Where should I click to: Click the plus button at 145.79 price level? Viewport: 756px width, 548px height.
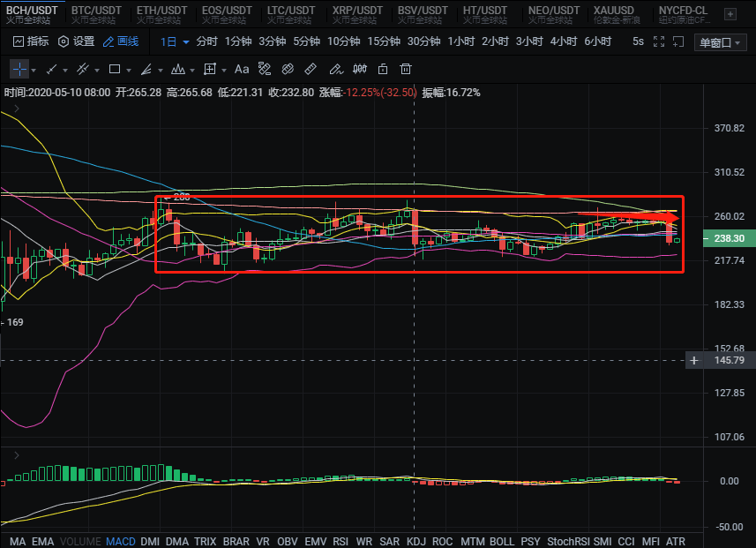click(x=694, y=360)
